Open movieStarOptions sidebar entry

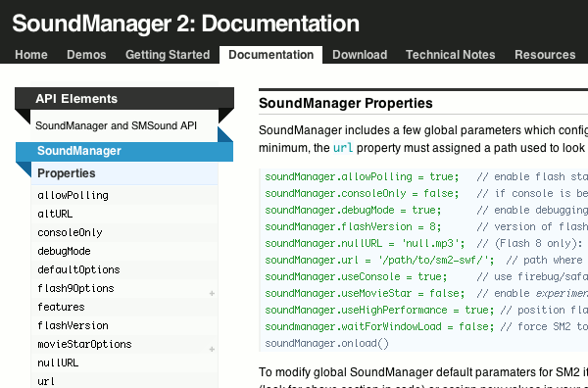tap(124, 344)
